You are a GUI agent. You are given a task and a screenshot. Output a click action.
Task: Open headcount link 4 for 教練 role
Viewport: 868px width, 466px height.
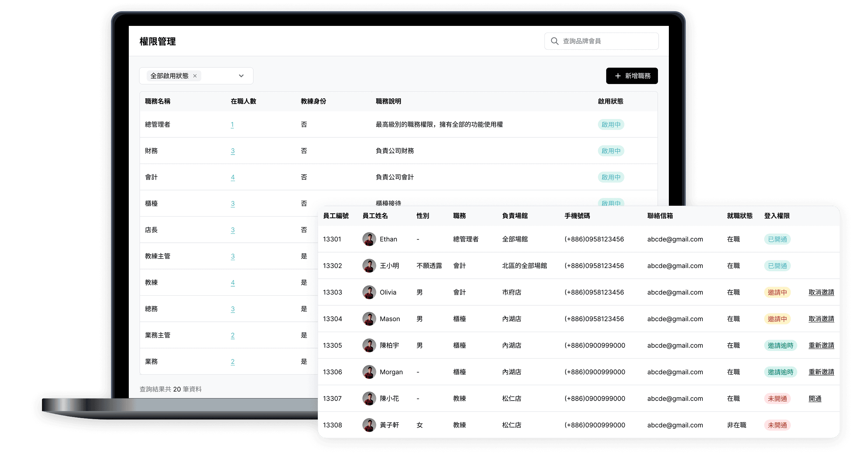232,282
